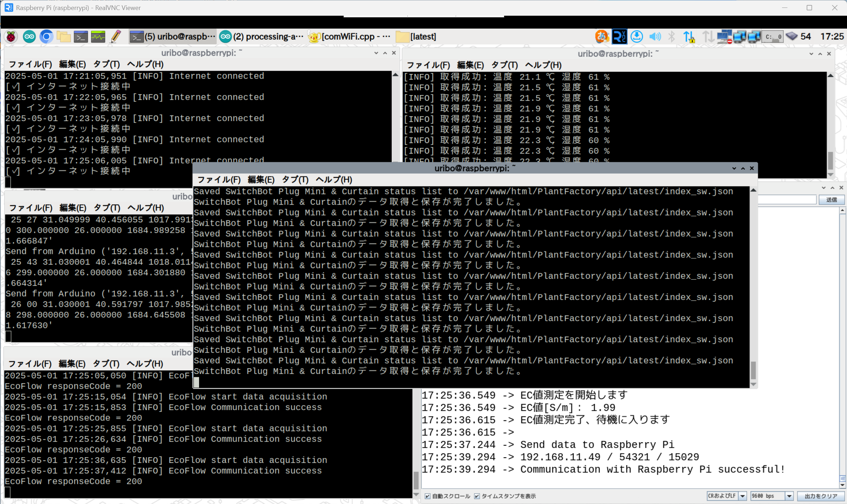
Task: Open ファイル(F) menu in SwitchBot terminal
Action: tap(219, 180)
